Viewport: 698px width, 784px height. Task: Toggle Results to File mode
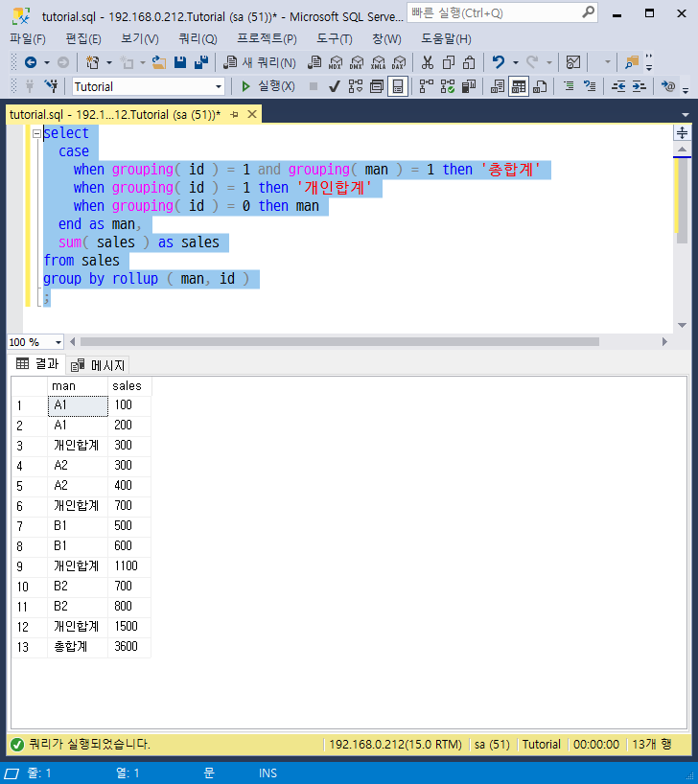[540, 86]
